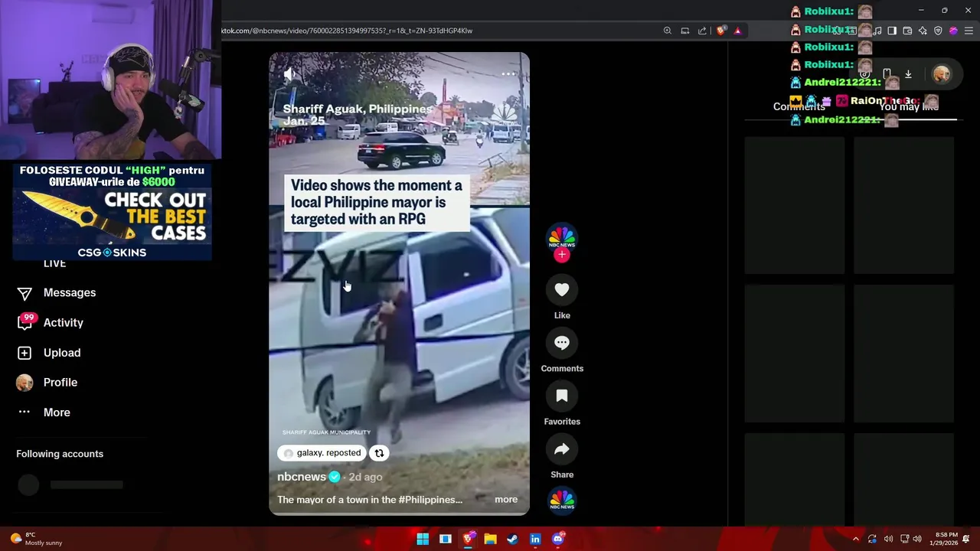Click the '2d ago' timestamp
Viewport: 980px width, 551px height.
[x=366, y=477]
